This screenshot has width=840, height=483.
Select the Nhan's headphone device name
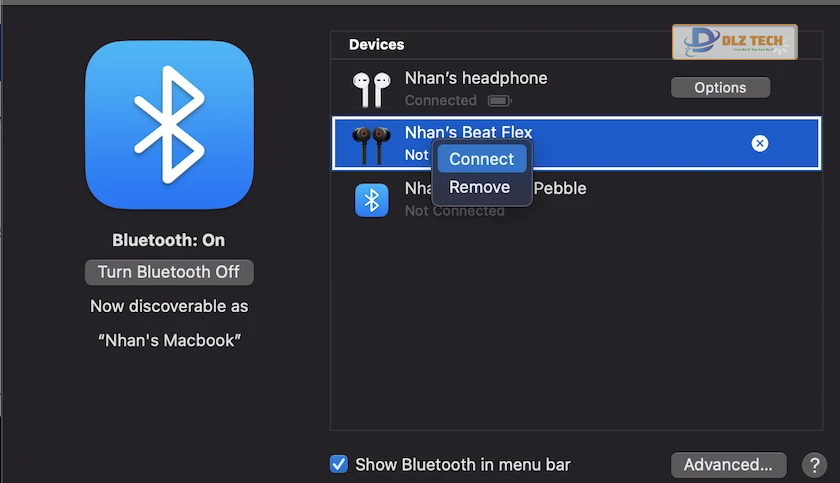(x=476, y=78)
